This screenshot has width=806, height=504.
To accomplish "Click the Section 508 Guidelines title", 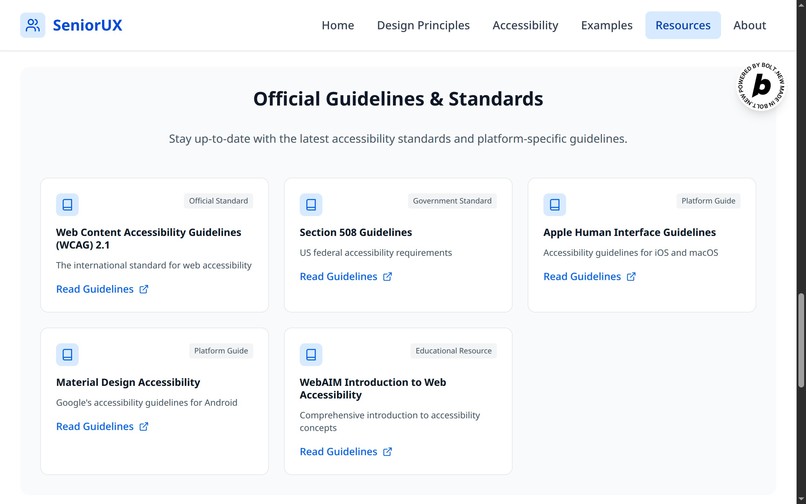I will [356, 232].
